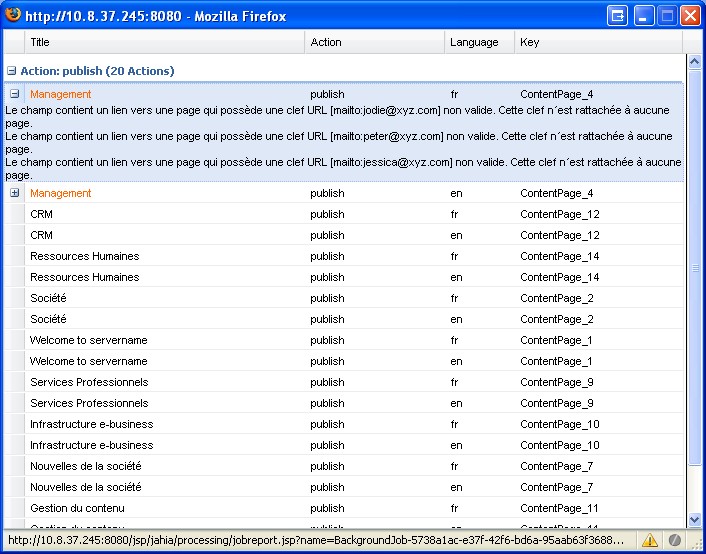Select Welcome to servername in fr row
706x554 pixels.
click(x=89, y=340)
